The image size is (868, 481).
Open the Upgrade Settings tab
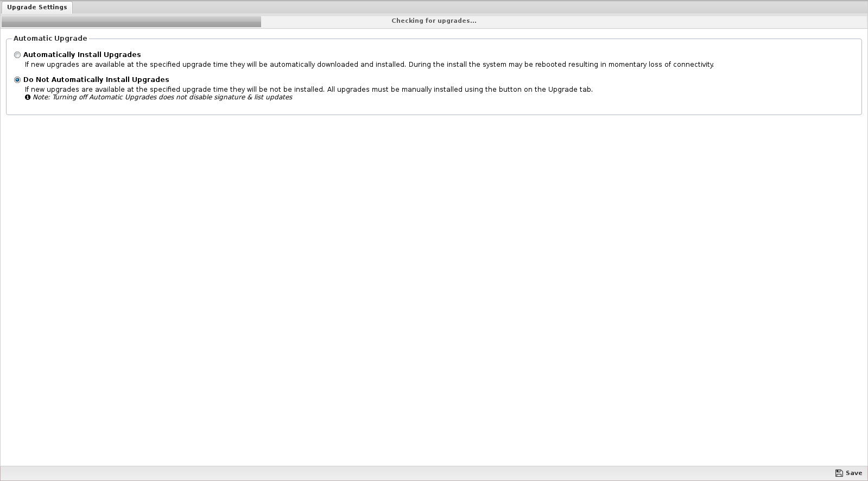(37, 7)
